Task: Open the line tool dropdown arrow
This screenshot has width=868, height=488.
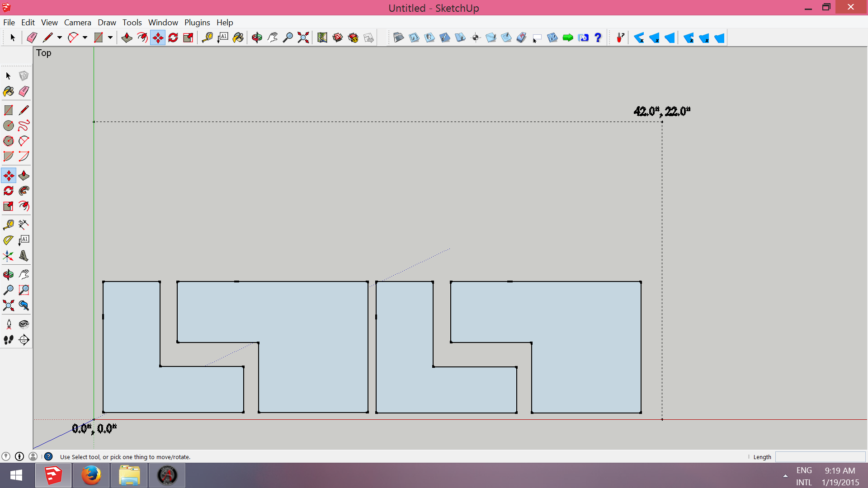Action: pyautogui.click(x=59, y=38)
